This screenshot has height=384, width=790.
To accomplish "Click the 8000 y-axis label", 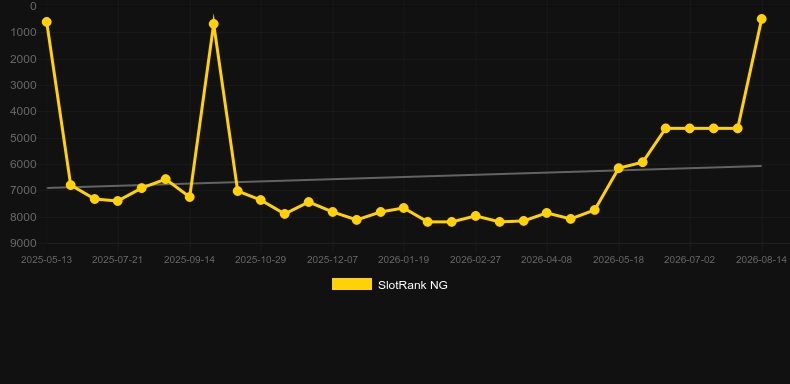I will click(x=24, y=217).
